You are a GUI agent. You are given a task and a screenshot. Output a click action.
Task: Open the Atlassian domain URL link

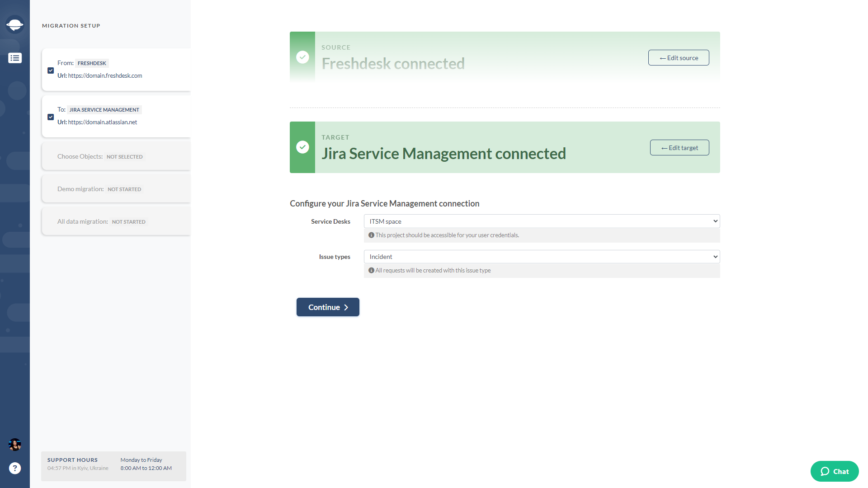103,122
